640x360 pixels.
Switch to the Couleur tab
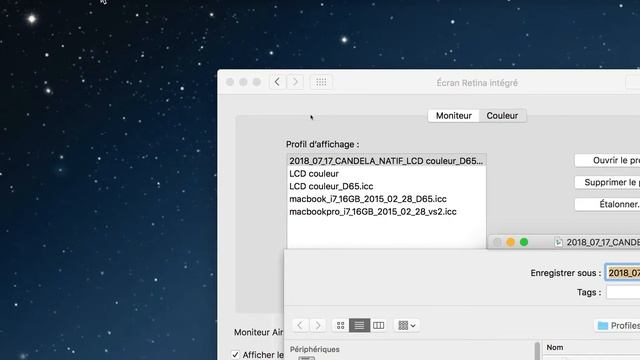coord(502,116)
